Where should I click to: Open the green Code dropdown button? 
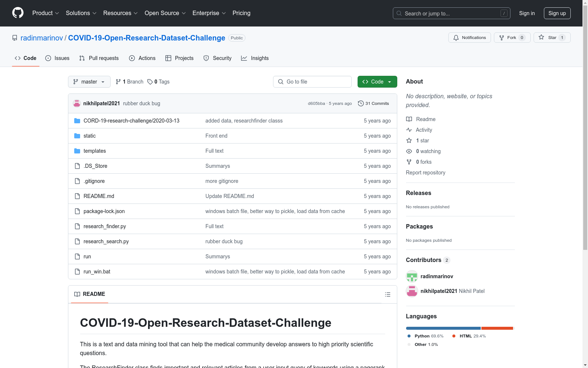377,82
